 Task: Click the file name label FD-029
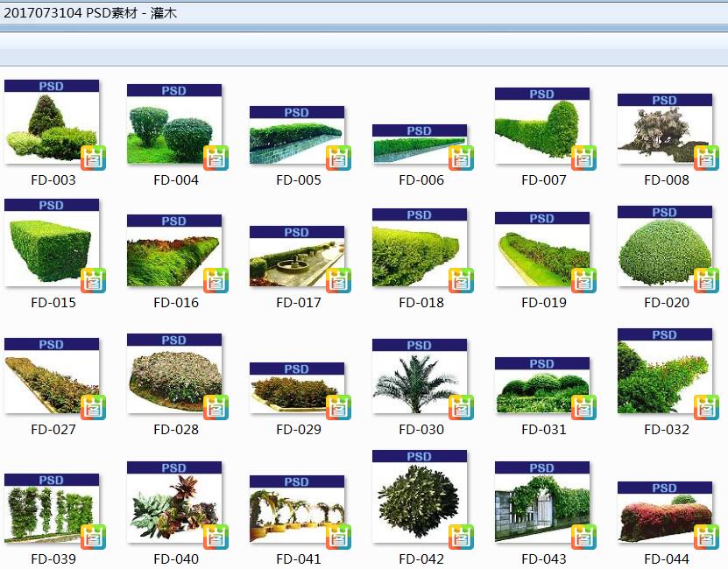[x=299, y=429]
